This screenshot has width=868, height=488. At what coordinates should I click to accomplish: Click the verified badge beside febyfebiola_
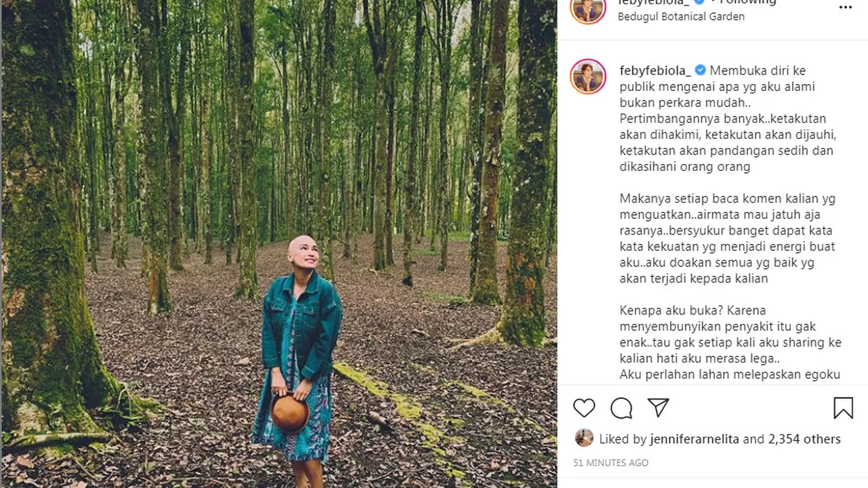point(698,2)
